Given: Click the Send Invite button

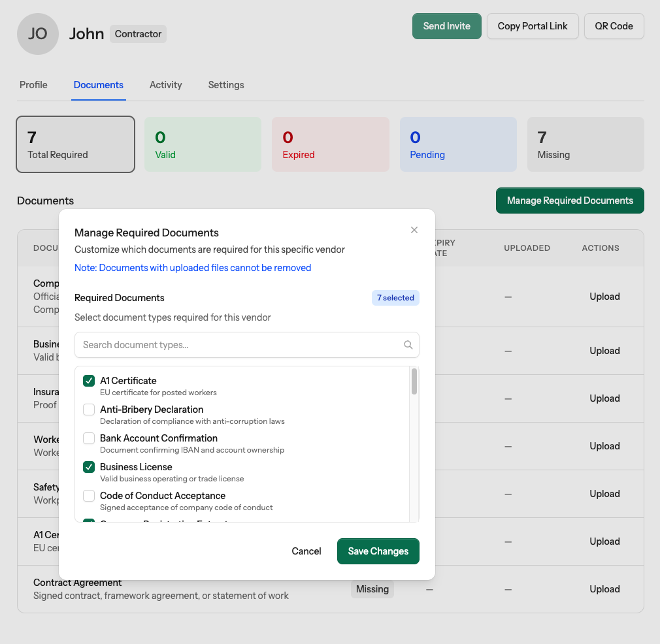Looking at the screenshot, I should [446, 26].
